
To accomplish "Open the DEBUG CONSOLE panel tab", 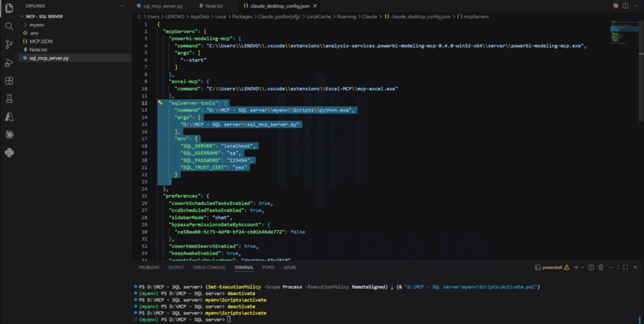I will click(209, 267).
